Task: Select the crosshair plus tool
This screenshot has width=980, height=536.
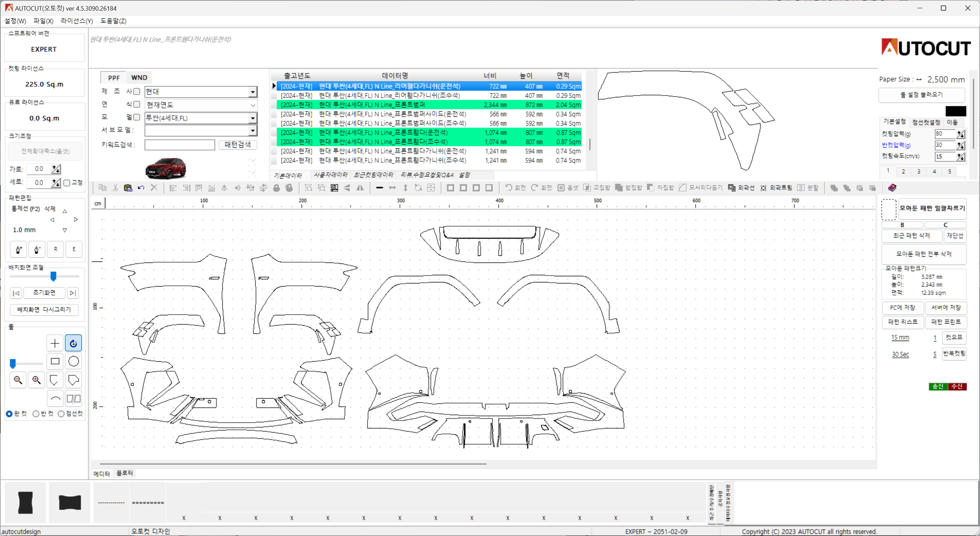Action: click(55, 343)
